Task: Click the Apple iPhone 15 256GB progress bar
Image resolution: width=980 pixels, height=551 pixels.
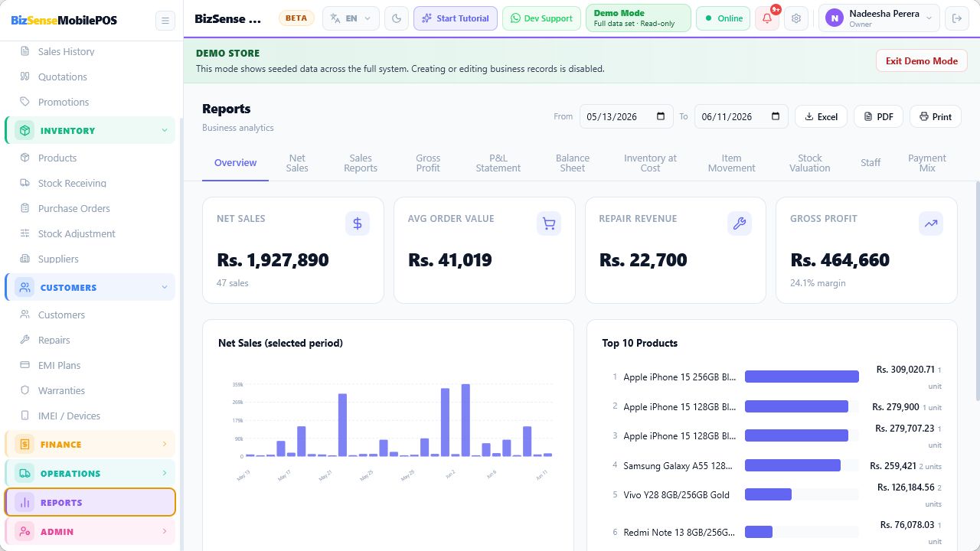Action: tap(802, 377)
